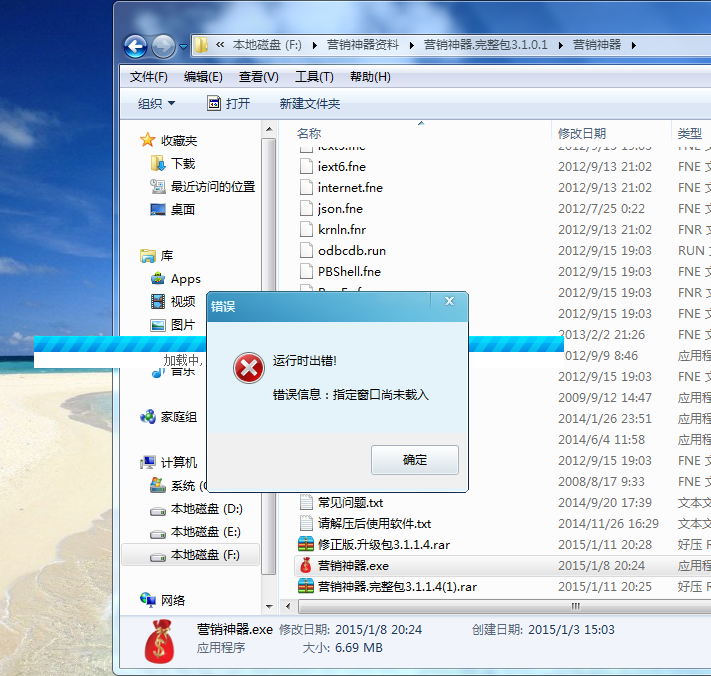Expand arrow after 营销神器.完整包3.1.0.1 breadcrumb
Image resolution: width=711 pixels, height=676 pixels.
click(x=560, y=45)
